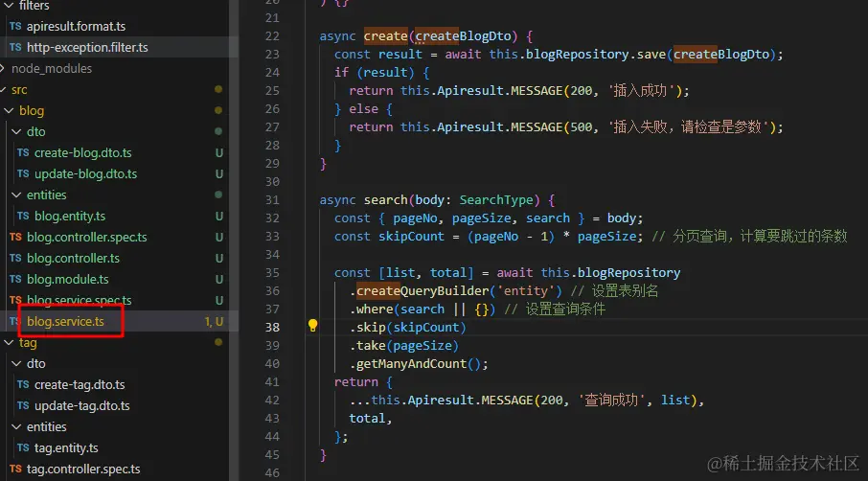Click the 'create' method name on line 22
868x481 pixels.
pos(386,36)
